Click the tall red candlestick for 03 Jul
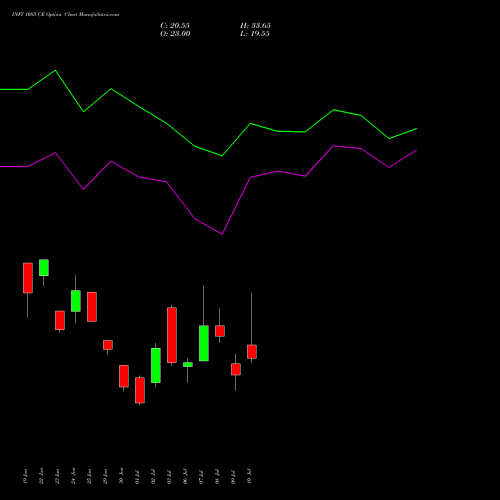Image resolution: width=500 pixels, height=500 pixels. point(172,335)
